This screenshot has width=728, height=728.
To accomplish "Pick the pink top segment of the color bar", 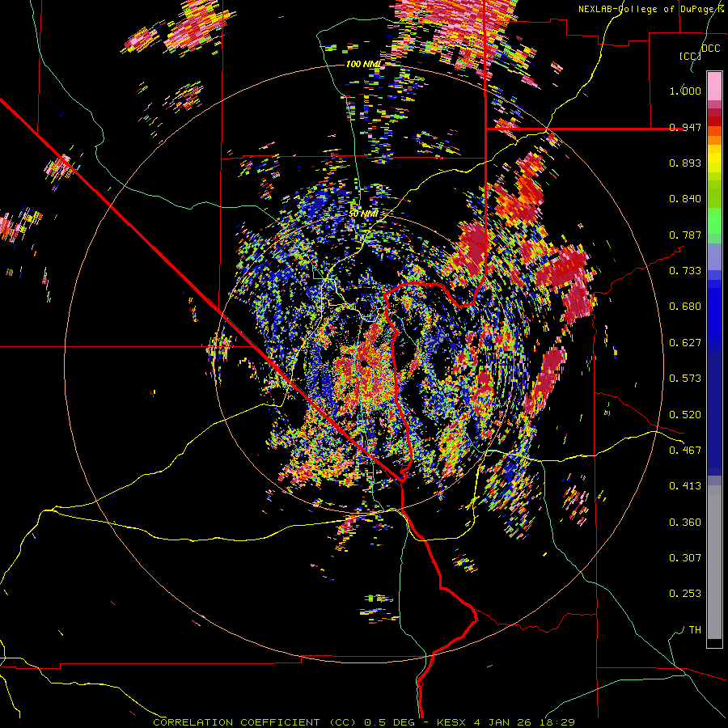I will (714, 87).
